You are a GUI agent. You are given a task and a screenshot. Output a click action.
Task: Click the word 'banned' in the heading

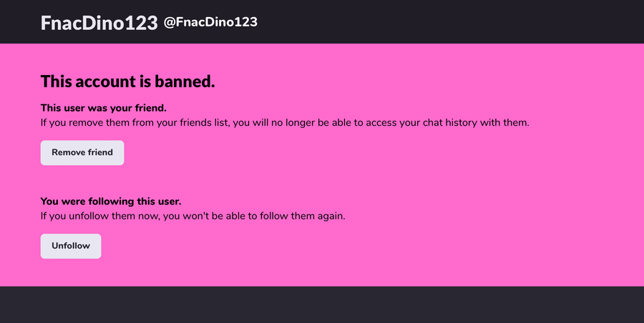[x=182, y=81]
